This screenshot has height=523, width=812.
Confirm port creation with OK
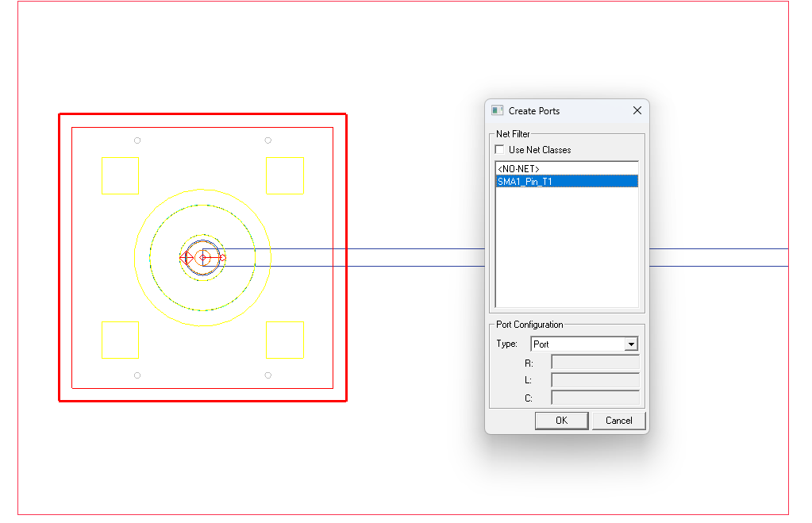point(561,421)
